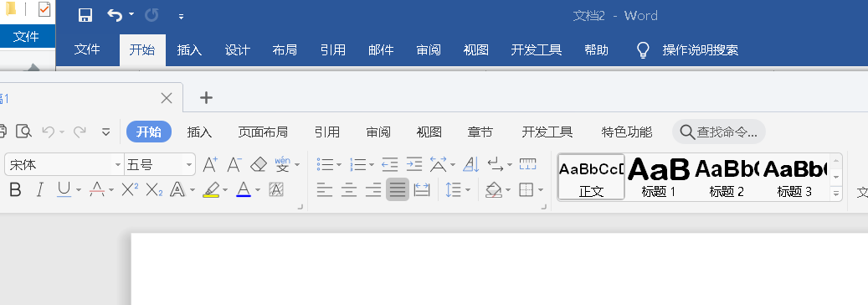Open font size dropdown showing 五号
The height and width of the screenshot is (305, 868).
tap(189, 165)
